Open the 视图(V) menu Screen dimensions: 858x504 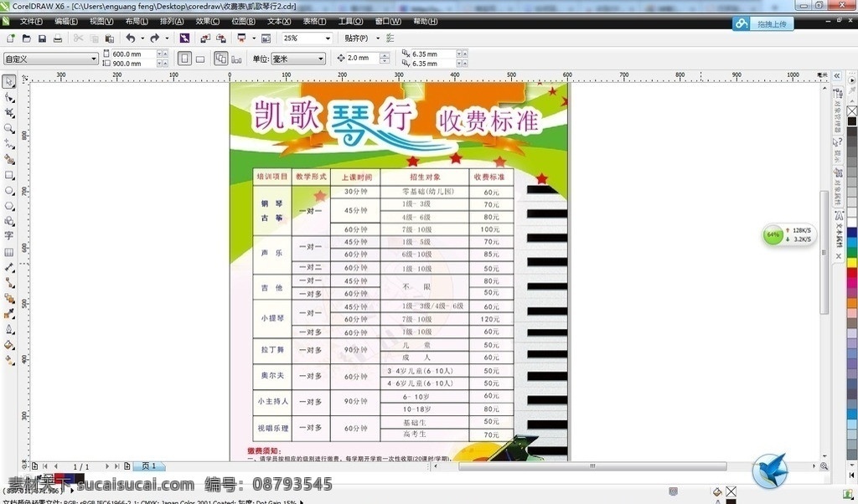101,21
